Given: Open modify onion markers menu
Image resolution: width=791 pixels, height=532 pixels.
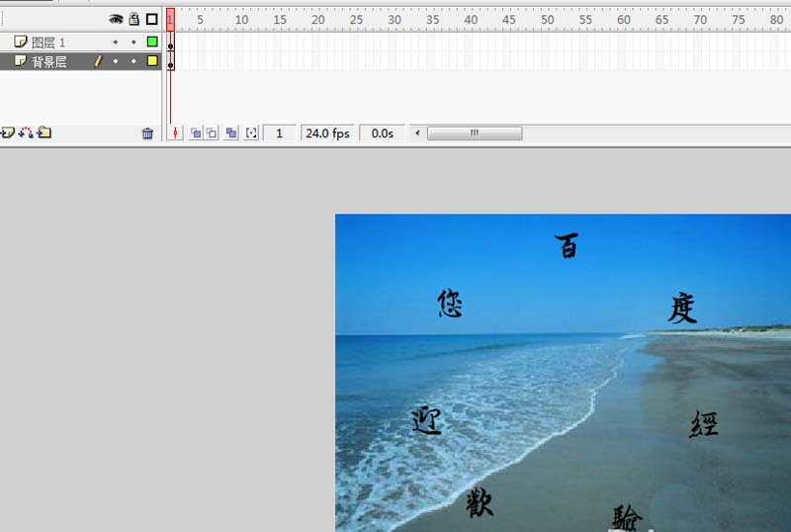Looking at the screenshot, I should pos(251,133).
